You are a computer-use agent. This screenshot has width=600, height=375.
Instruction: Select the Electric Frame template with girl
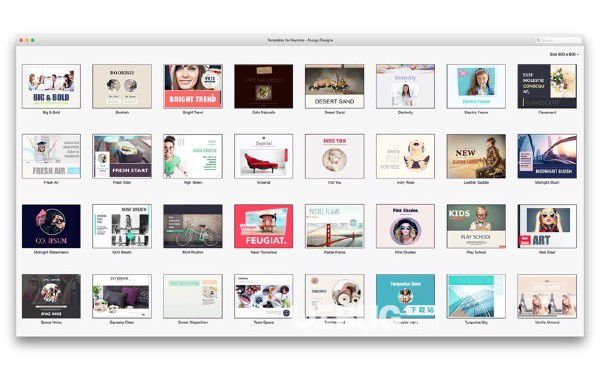(x=476, y=86)
